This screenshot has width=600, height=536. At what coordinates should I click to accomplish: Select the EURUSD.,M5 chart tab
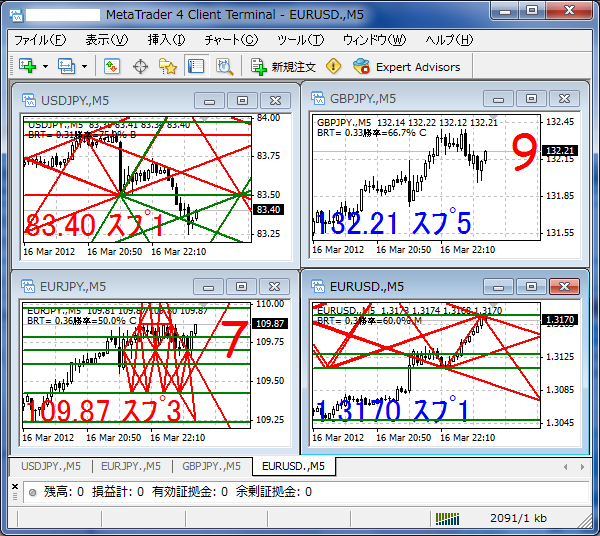293,466
